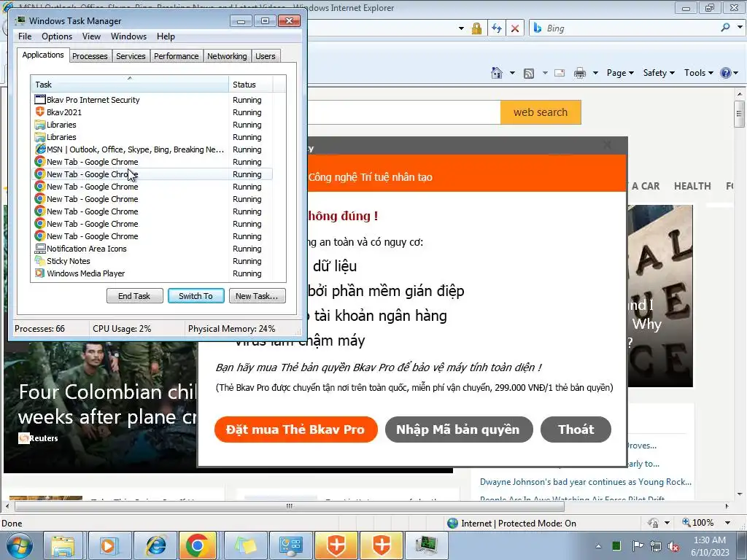Open the Task Manager taskbar icon
This screenshot has width=747, height=560.
click(426, 545)
